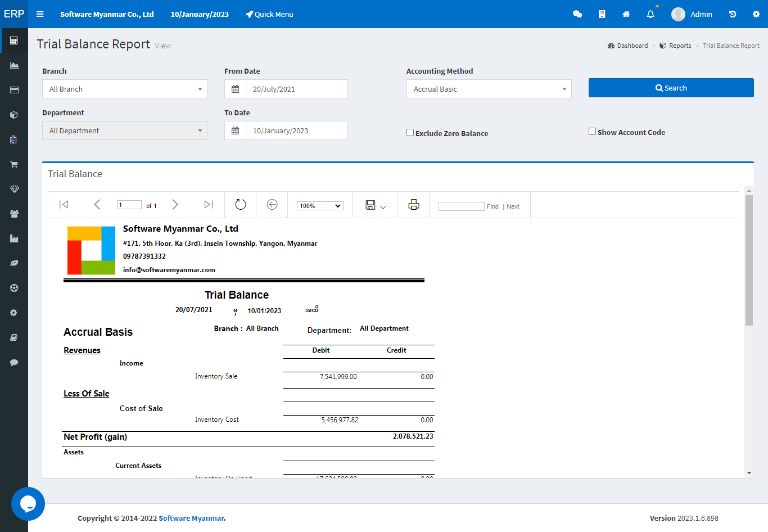768x532 pixels.
Task: Go to first page of the report
Action: coord(64,204)
